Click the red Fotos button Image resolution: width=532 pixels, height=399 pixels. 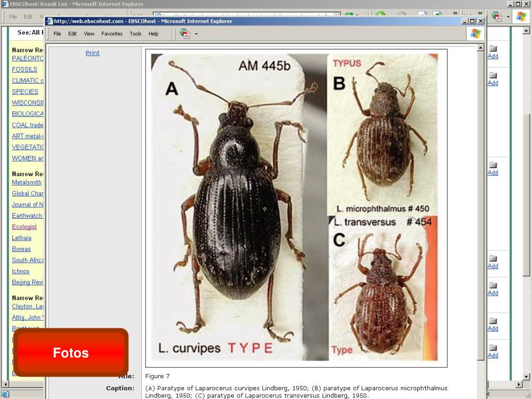click(71, 353)
